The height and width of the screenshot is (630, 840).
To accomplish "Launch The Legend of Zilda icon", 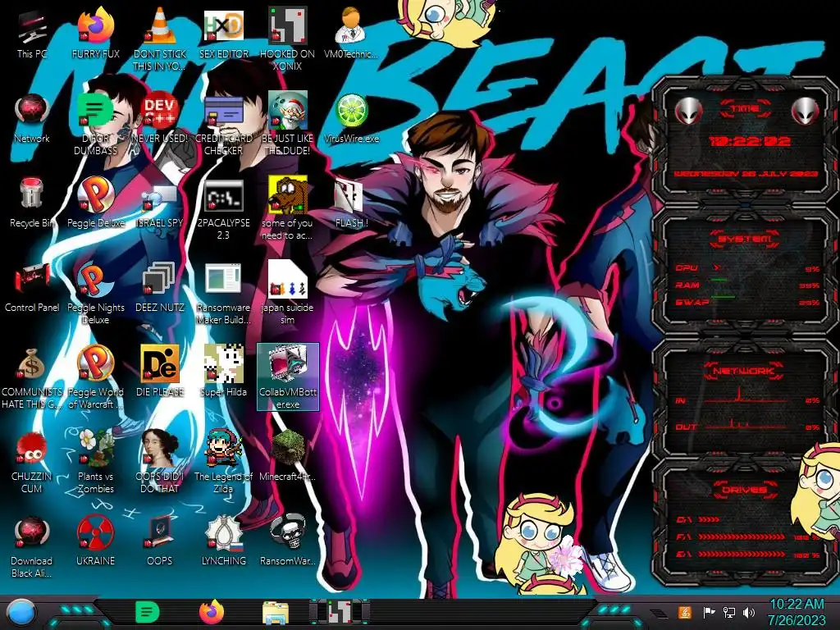I will coord(224,462).
